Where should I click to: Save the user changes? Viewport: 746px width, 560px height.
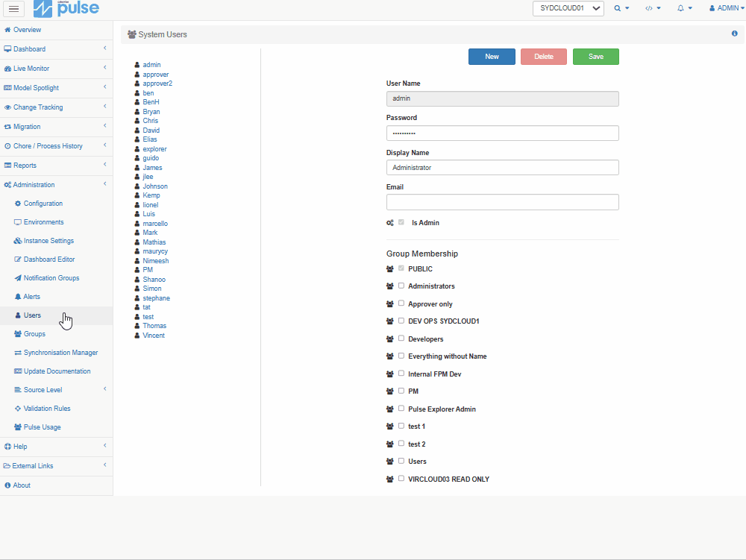point(596,57)
